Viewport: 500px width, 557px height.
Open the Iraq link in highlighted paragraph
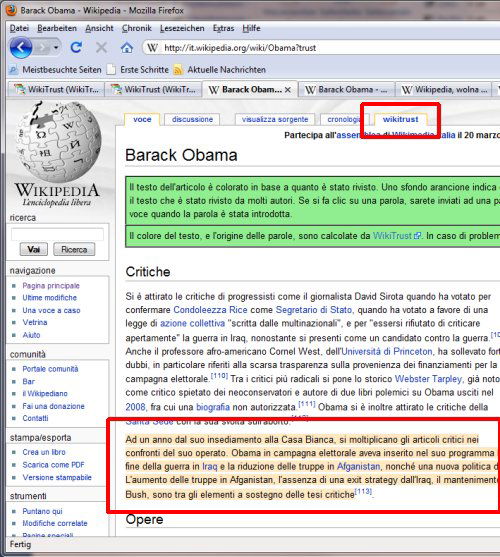coord(210,466)
